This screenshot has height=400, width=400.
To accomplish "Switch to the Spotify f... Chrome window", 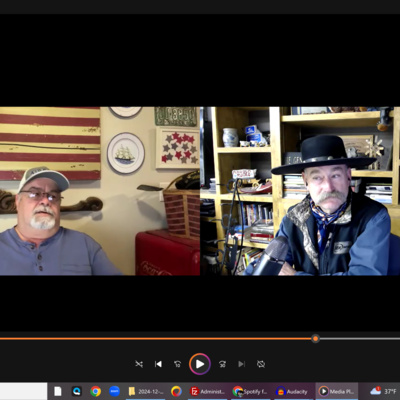I will pyautogui.click(x=250, y=391).
